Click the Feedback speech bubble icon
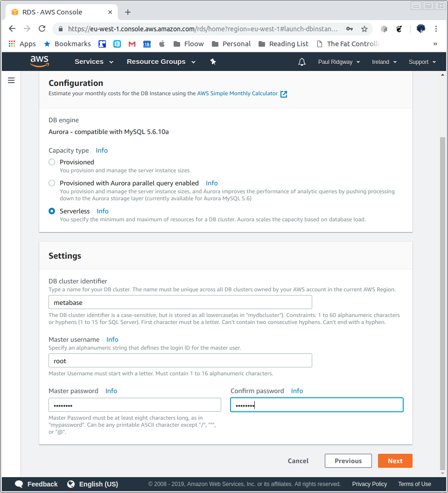 [x=19, y=484]
